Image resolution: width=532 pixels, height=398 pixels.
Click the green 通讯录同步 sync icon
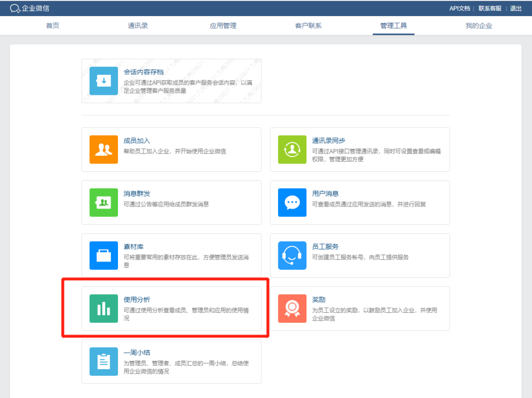pyautogui.click(x=292, y=149)
